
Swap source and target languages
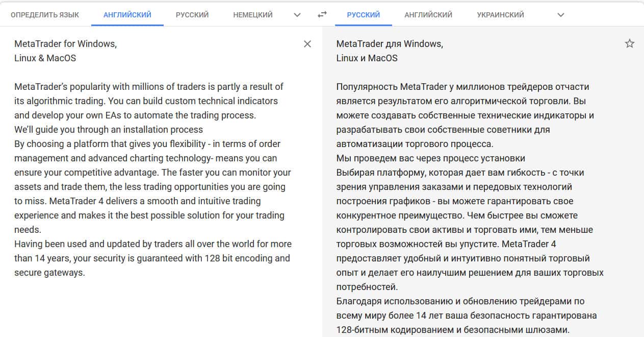click(x=322, y=15)
